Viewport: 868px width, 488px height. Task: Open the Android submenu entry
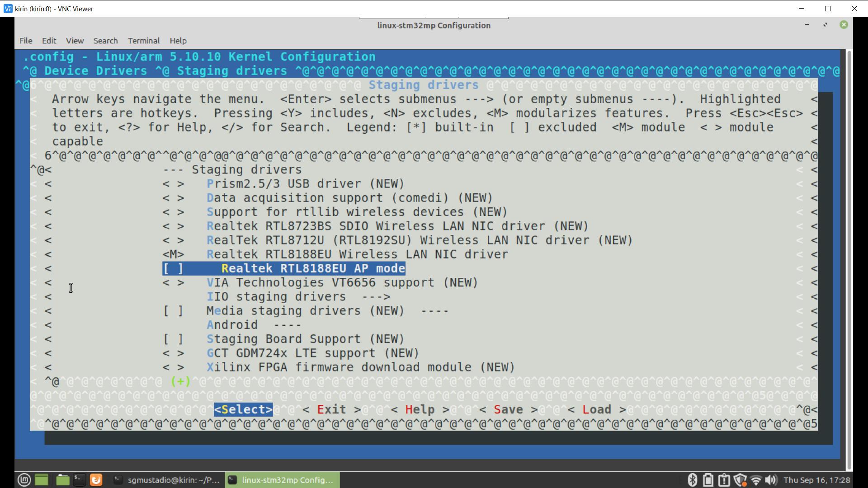pyautogui.click(x=253, y=324)
